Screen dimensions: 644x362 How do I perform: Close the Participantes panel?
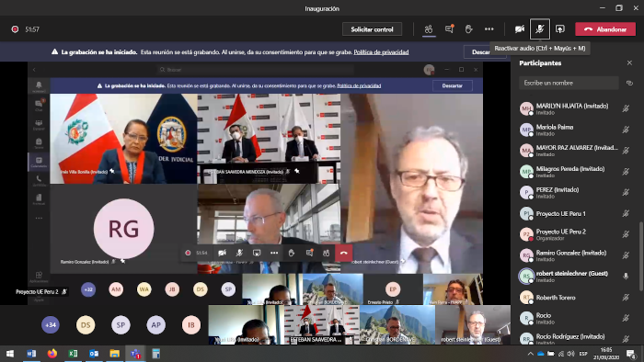tap(629, 62)
